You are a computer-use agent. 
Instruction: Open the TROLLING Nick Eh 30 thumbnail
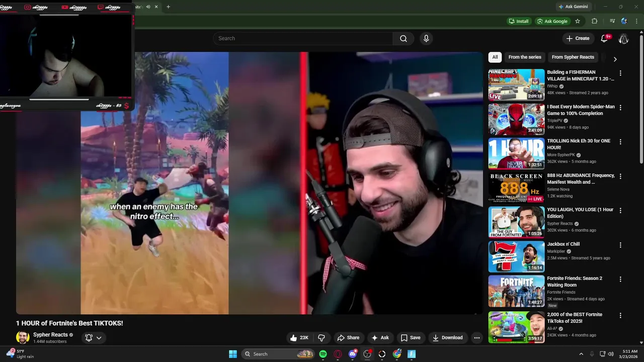coord(516,154)
